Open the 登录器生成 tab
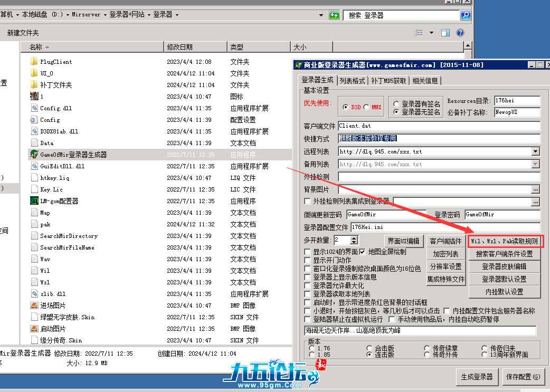 tap(317, 80)
